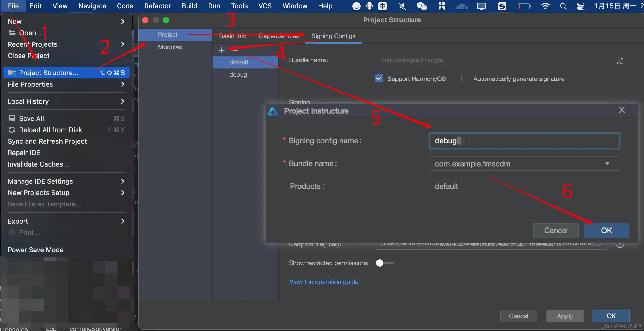The height and width of the screenshot is (331, 644).
Task: Open the Bundle name dropdown in dialog
Action: point(607,164)
